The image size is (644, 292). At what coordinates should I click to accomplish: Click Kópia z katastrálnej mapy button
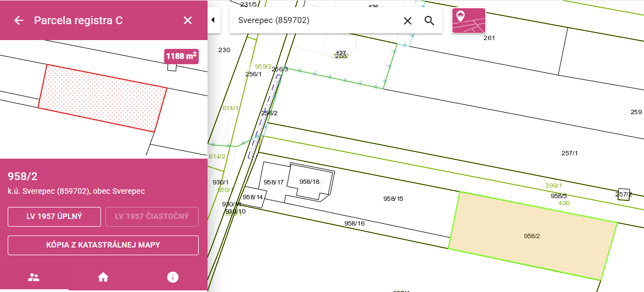pos(103,245)
